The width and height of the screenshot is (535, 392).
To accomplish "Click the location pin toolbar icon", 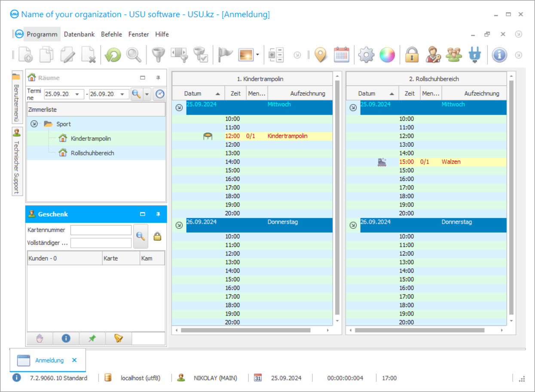I will (321, 55).
